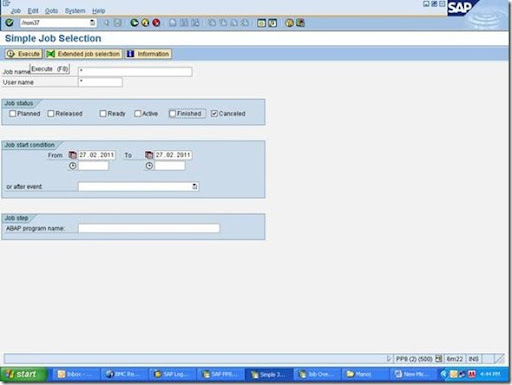Open the command field history dropdown

(x=92, y=23)
